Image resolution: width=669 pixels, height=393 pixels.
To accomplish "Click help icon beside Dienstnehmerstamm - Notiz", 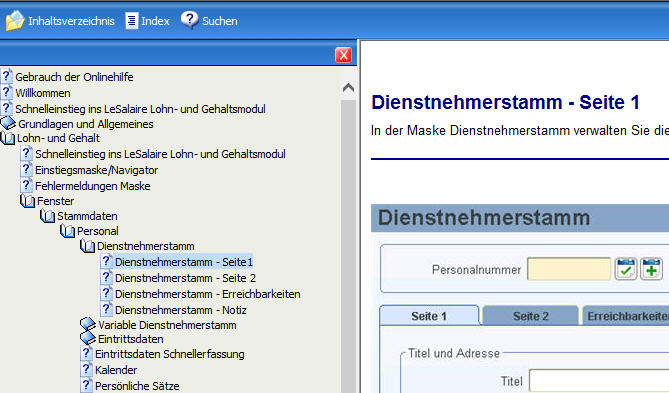I will [106, 309].
